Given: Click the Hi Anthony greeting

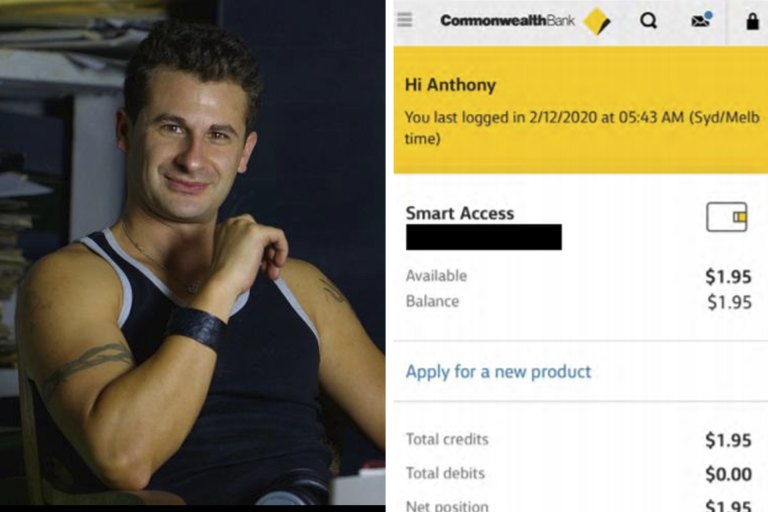Looking at the screenshot, I should tap(450, 85).
